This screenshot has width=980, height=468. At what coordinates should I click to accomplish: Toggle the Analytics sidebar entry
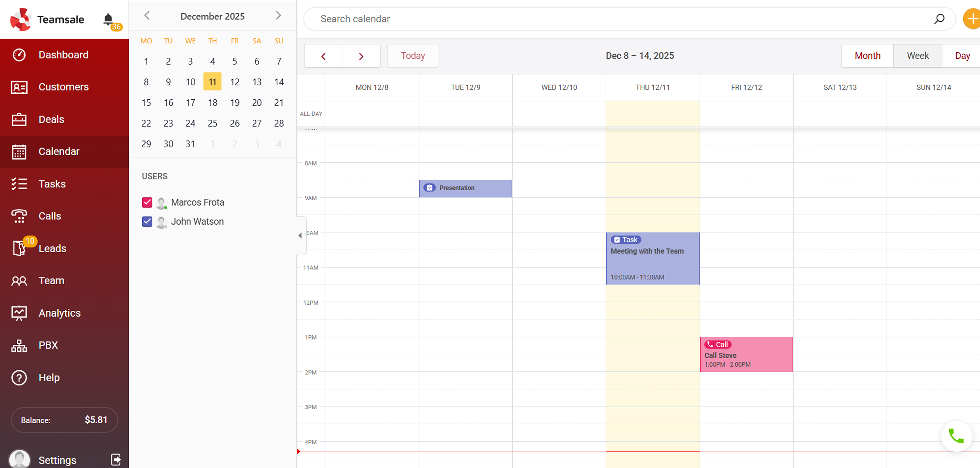coord(59,313)
